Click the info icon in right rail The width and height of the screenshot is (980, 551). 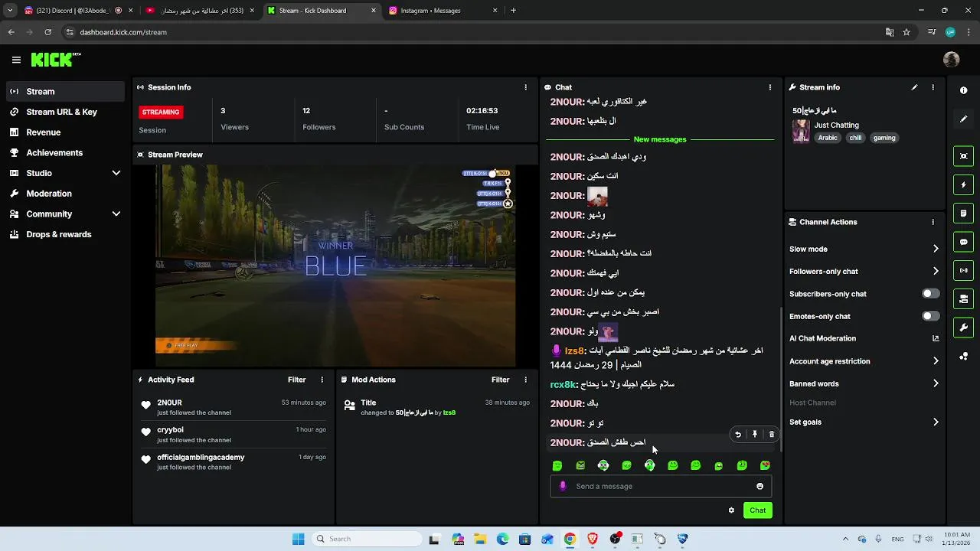tap(963, 90)
